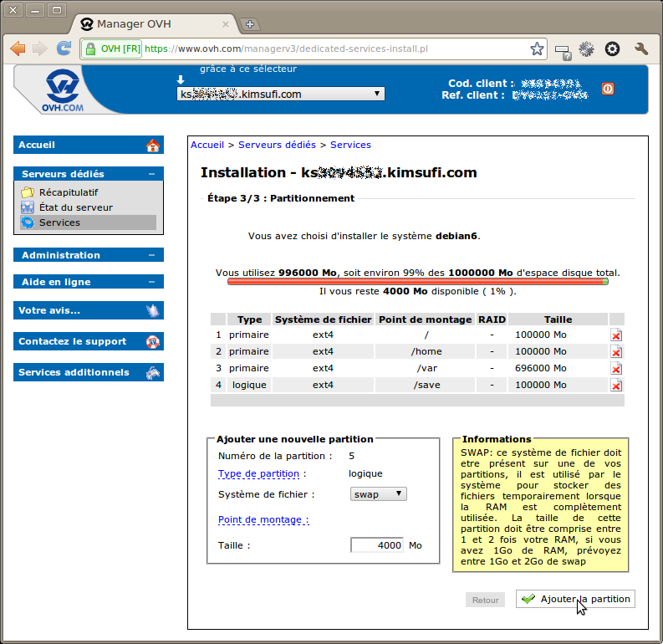Click the Serveurs dédiés breadcrumb link

(x=277, y=145)
